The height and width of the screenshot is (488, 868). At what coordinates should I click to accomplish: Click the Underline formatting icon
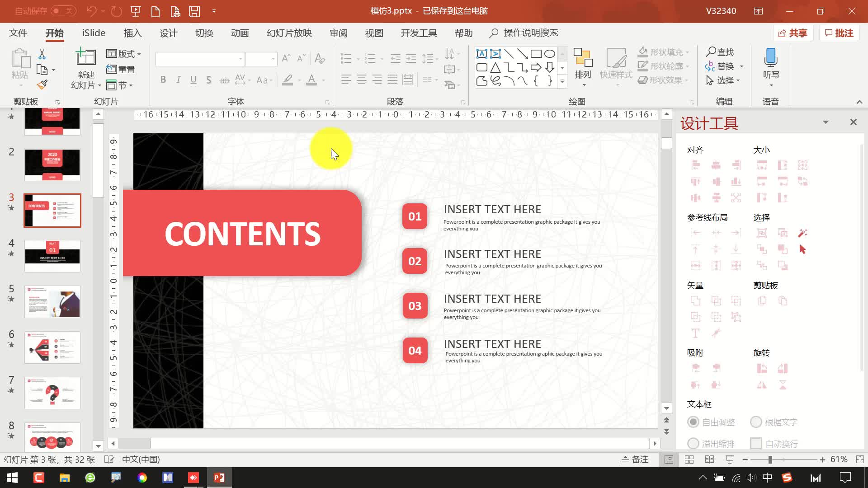point(193,80)
